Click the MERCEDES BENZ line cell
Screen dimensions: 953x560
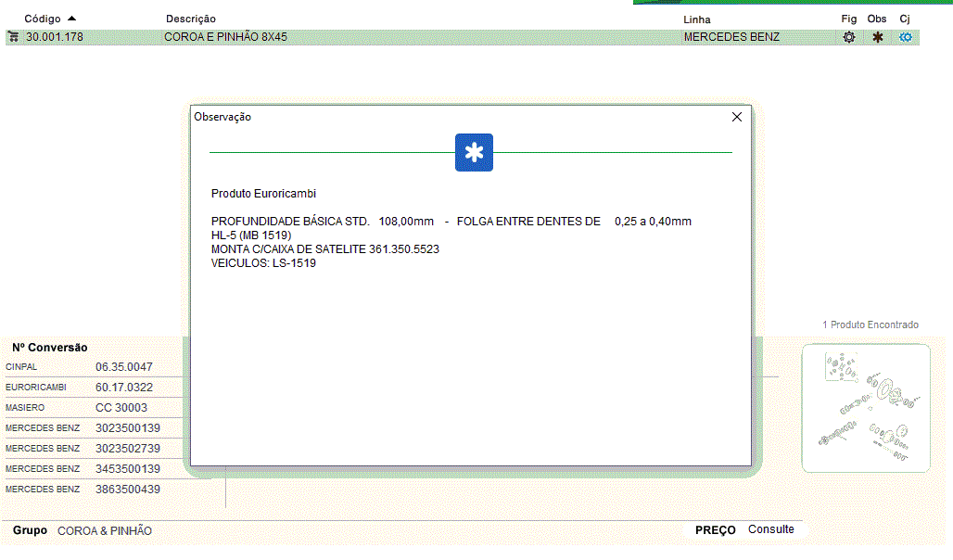731,37
